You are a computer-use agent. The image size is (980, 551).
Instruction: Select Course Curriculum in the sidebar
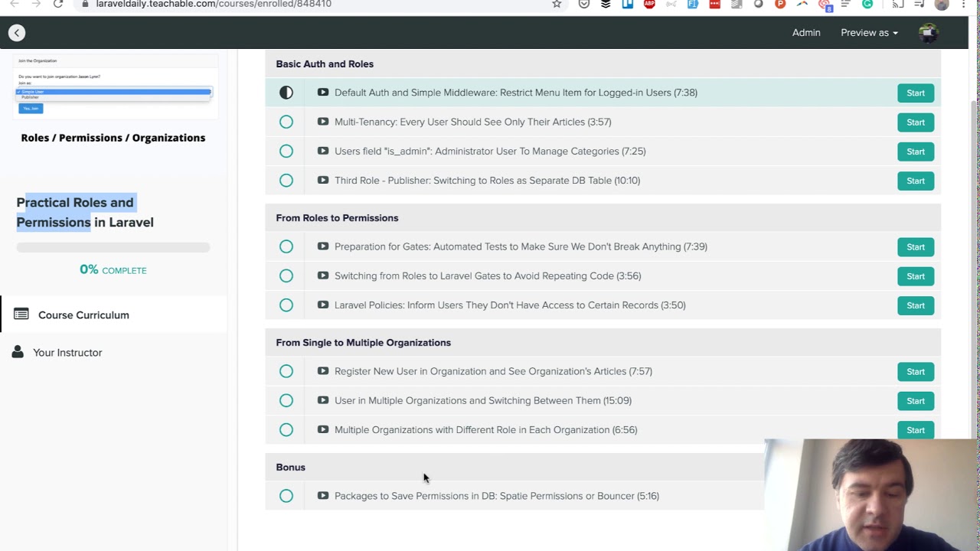[83, 315]
